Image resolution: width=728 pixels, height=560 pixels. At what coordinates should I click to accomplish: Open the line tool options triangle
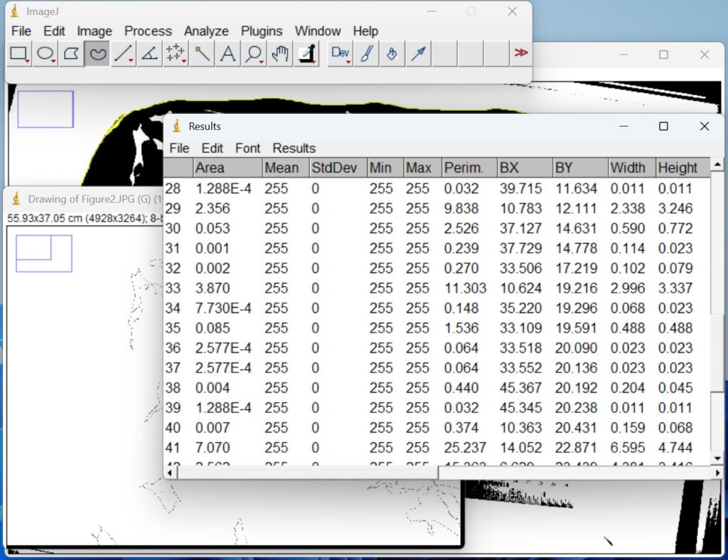point(129,59)
